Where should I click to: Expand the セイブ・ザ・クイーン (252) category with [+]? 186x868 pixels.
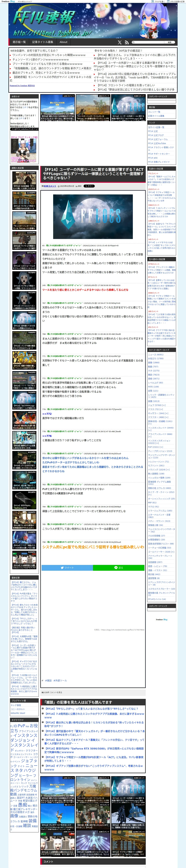coord(149,495)
